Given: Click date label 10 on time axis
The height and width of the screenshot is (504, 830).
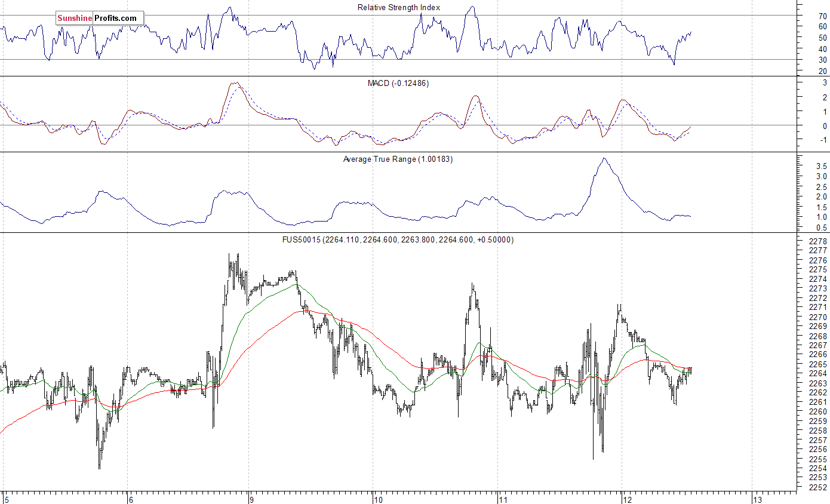Looking at the screenshot, I should click(378, 499).
